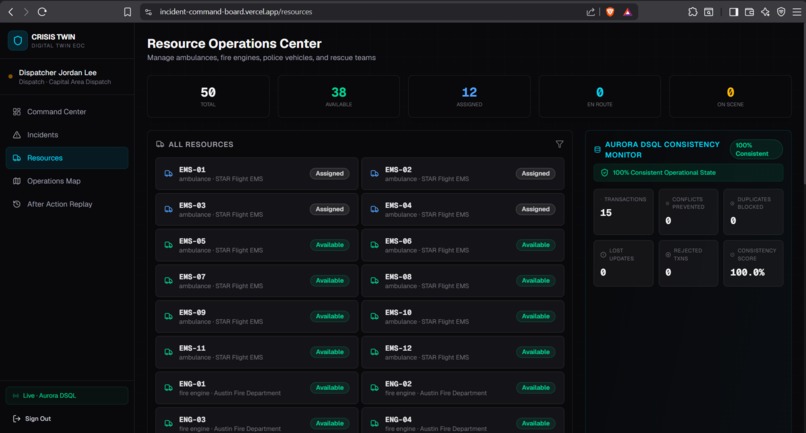Reload the page with the refresh icon
806x433 pixels.
click(42, 11)
